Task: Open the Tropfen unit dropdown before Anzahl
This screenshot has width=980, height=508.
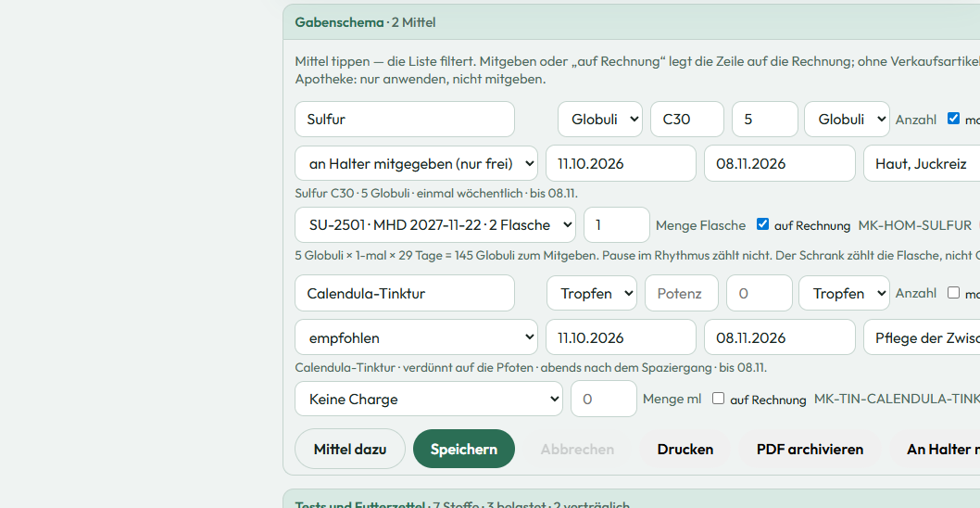Action: pyautogui.click(x=845, y=293)
